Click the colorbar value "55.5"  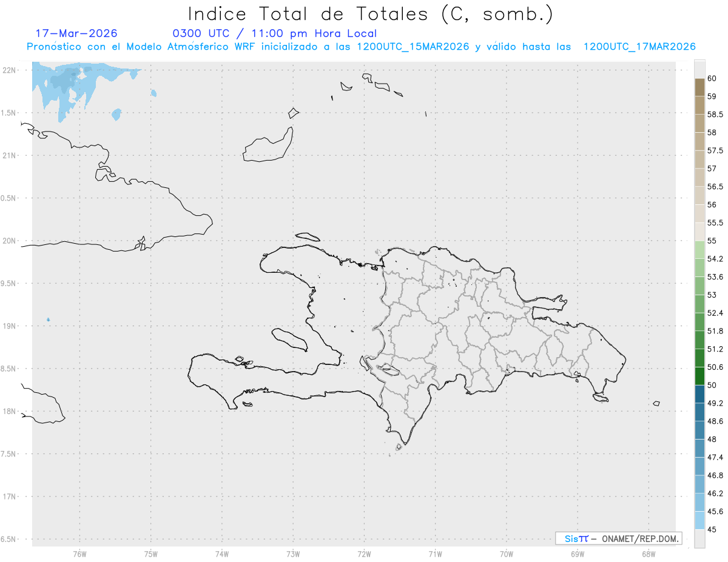point(715,222)
